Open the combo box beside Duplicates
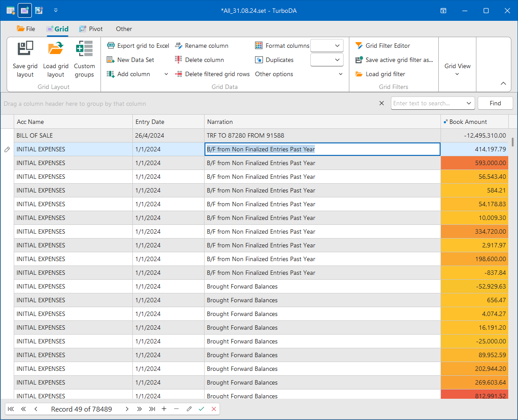The height and width of the screenshot is (420, 518). click(x=327, y=60)
